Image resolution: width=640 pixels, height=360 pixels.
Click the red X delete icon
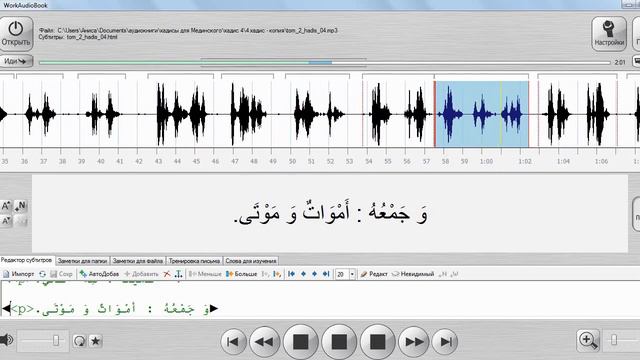167,274
